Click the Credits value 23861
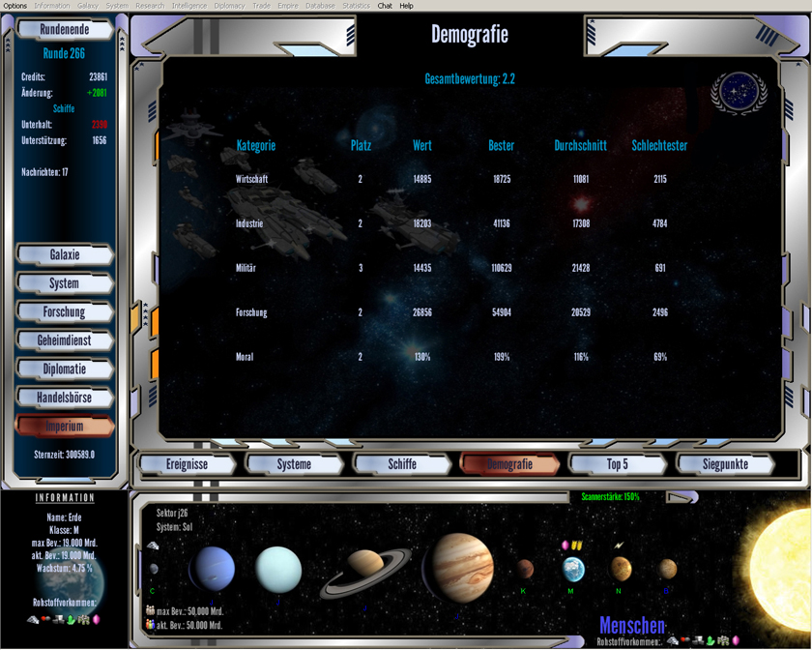Image resolution: width=812 pixels, height=650 pixels. coord(98,76)
